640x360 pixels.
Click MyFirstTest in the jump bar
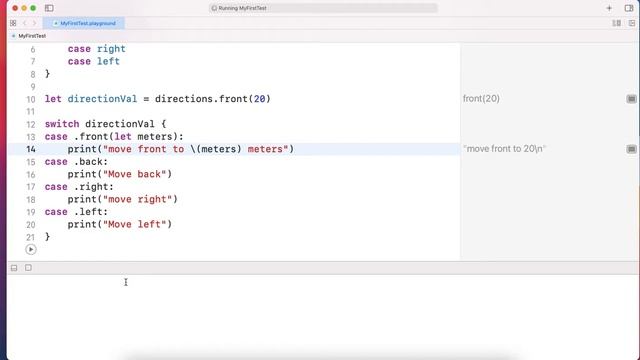32,36
